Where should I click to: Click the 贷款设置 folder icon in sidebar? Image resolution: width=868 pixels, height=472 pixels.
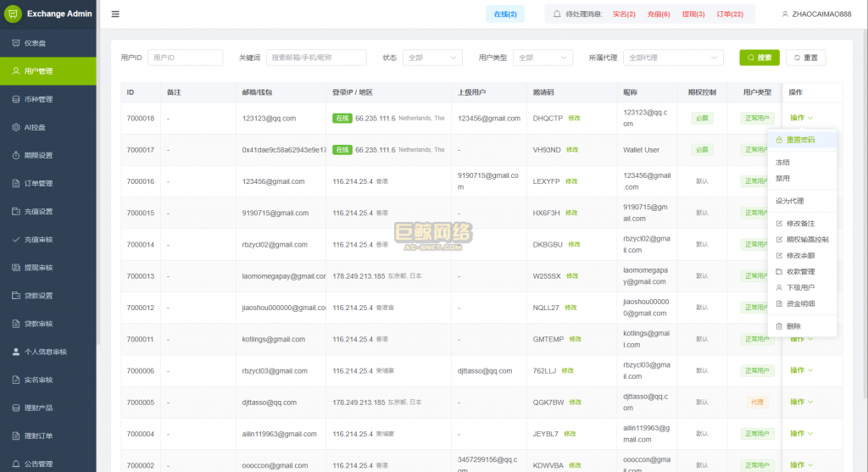pos(15,295)
